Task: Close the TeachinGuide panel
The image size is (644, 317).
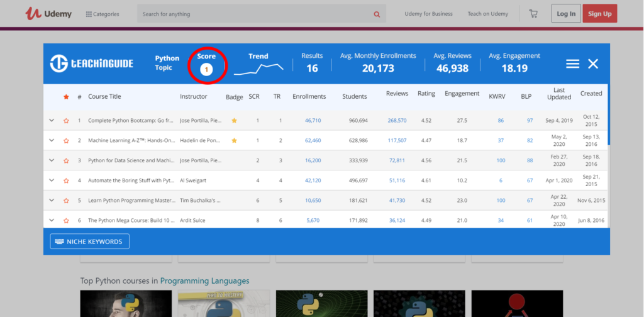Action: pos(593,64)
